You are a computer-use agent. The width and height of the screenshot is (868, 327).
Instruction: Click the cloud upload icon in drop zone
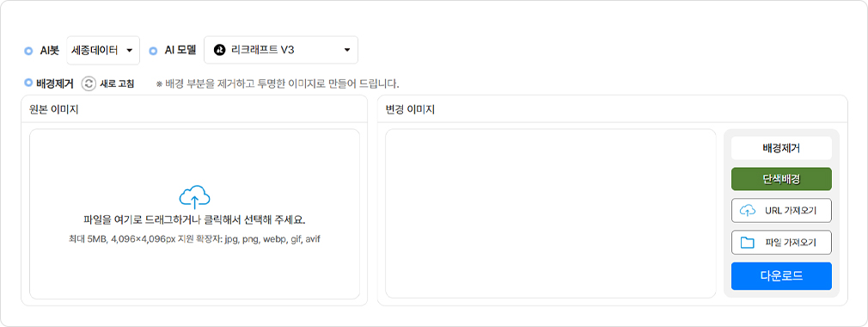pos(194,197)
